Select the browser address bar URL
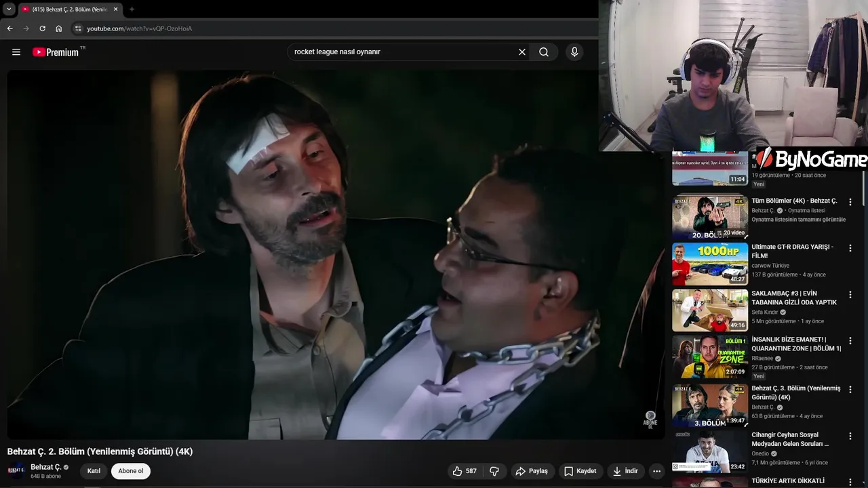The height and width of the screenshot is (488, 868). [139, 28]
